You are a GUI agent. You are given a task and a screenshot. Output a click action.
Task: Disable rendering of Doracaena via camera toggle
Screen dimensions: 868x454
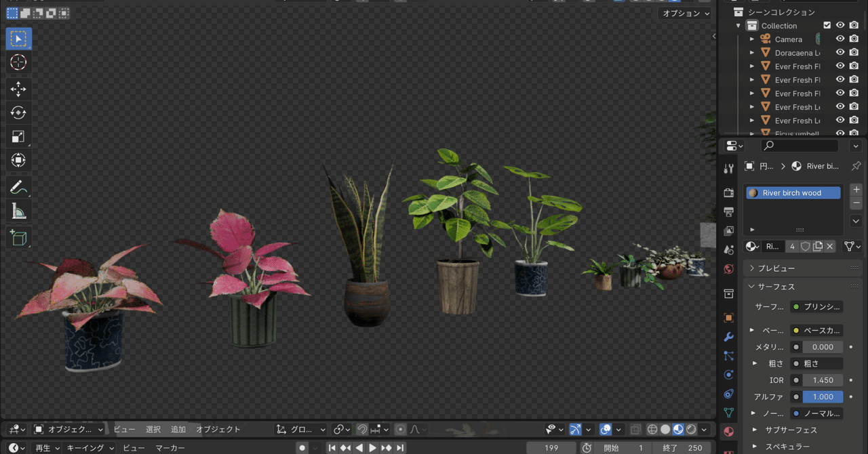(854, 52)
